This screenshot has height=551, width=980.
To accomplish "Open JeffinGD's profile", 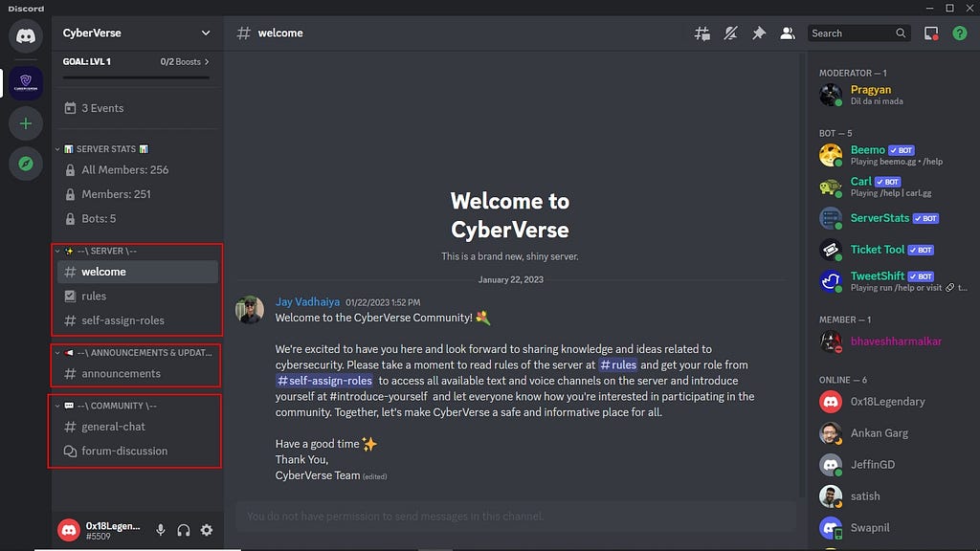I will point(894,465).
